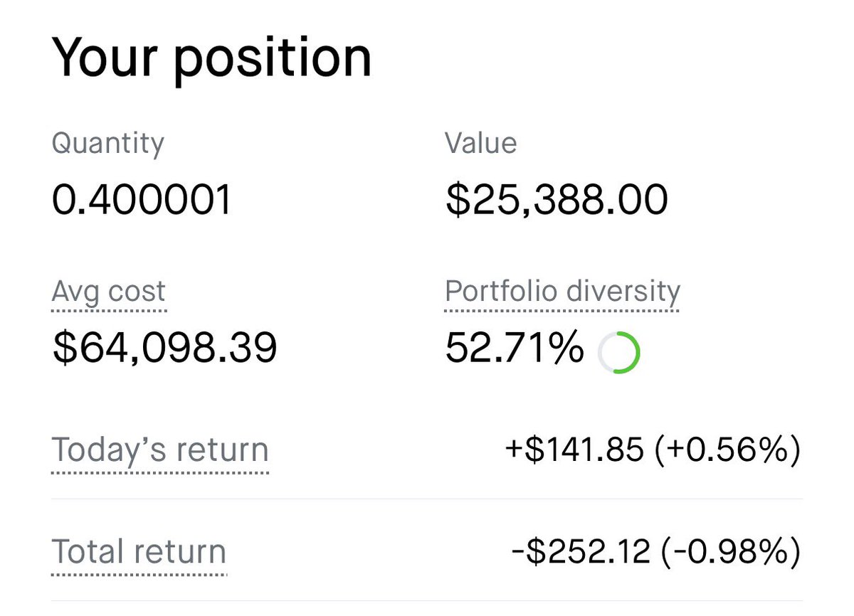Image resolution: width=854 pixels, height=616 pixels.
Task: Click the divider below Total return row
Action: tap(427, 600)
